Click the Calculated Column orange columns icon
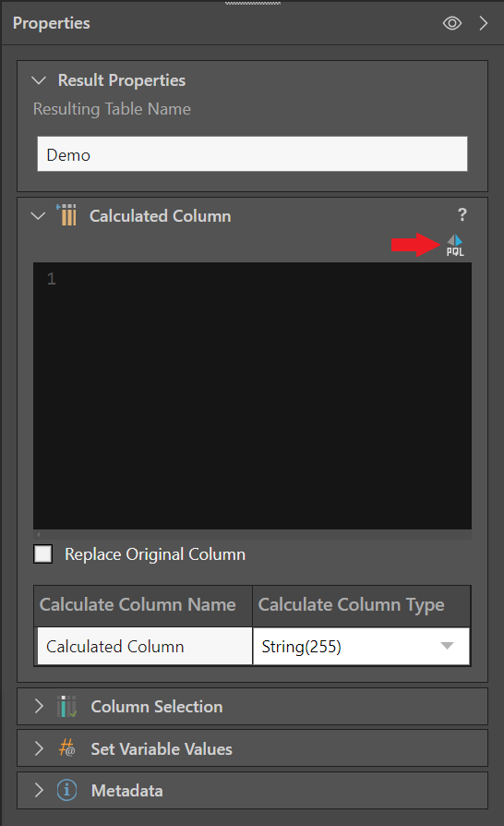This screenshot has height=826, width=504. (x=66, y=215)
